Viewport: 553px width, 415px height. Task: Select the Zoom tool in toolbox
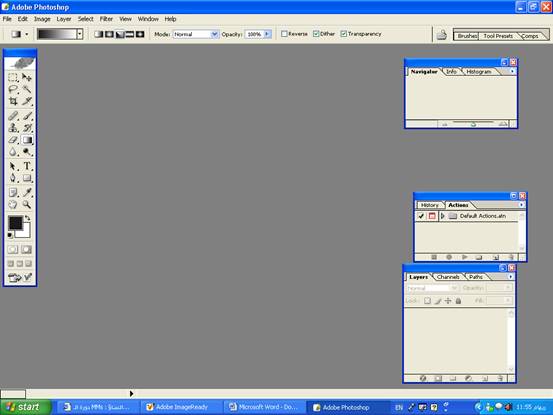click(x=27, y=205)
